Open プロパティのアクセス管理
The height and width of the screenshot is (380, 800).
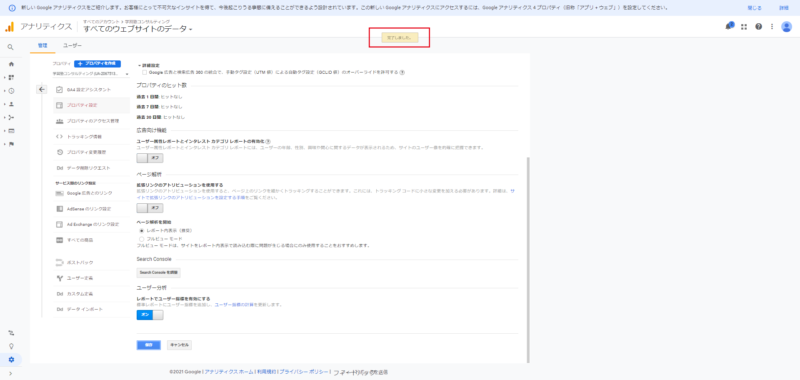tap(93, 121)
